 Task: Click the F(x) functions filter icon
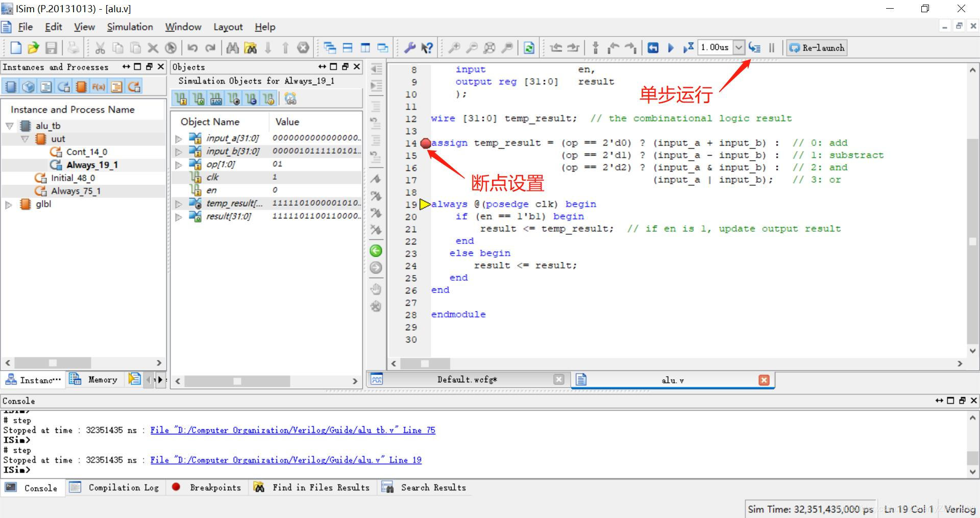[99, 87]
